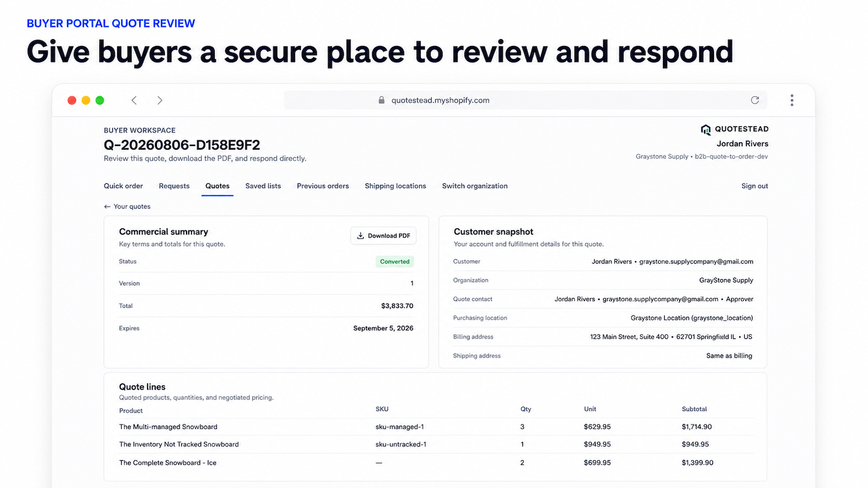Click the Same as billing value
This screenshot has width=868, height=488.
(729, 356)
